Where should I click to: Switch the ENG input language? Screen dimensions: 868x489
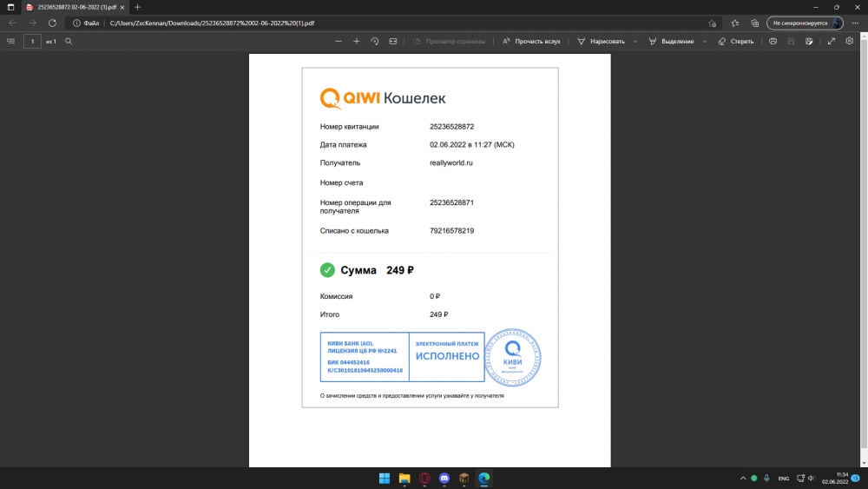[783, 479]
